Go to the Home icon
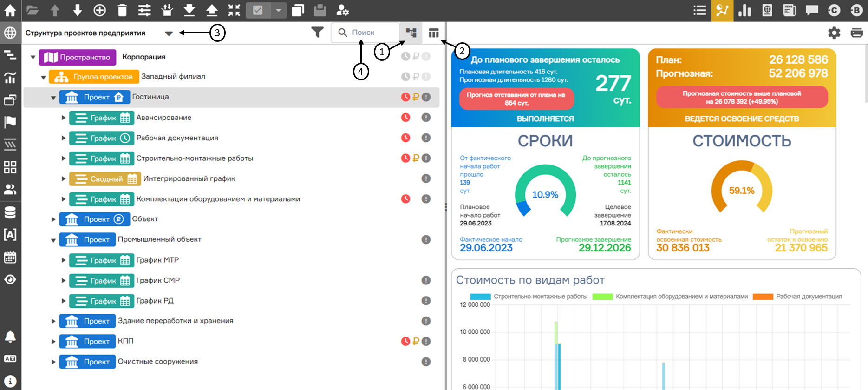The image size is (868, 390). tap(10, 10)
